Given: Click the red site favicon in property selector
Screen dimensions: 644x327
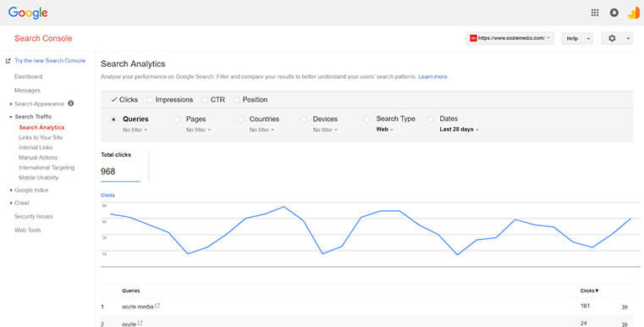Looking at the screenshot, I should [473, 38].
